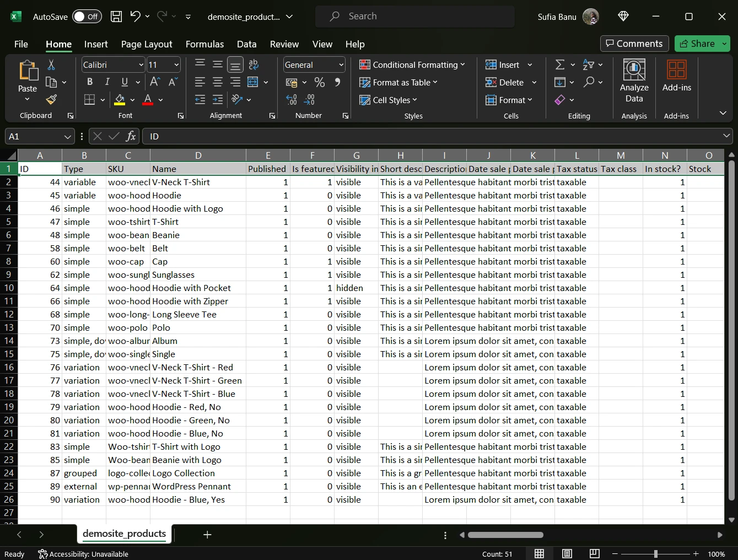738x560 pixels.
Task: Switch to the Insert tab
Action: [96, 44]
